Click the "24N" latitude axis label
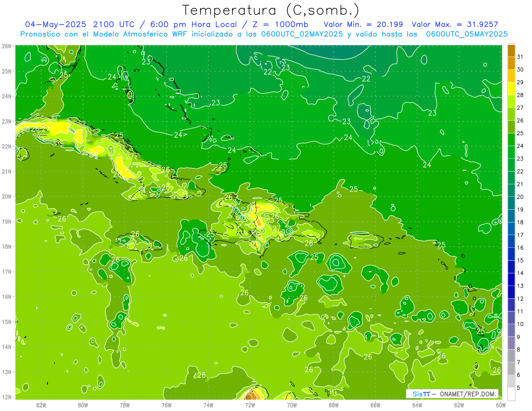This screenshot has width=532, height=411. pyautogui.click(x=7, y=96)
